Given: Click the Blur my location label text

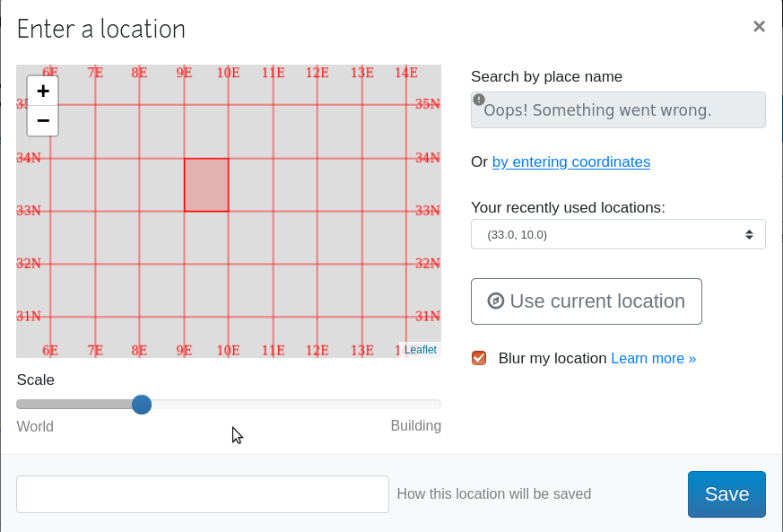Looking at the screenshot, I should pos(552,358).
